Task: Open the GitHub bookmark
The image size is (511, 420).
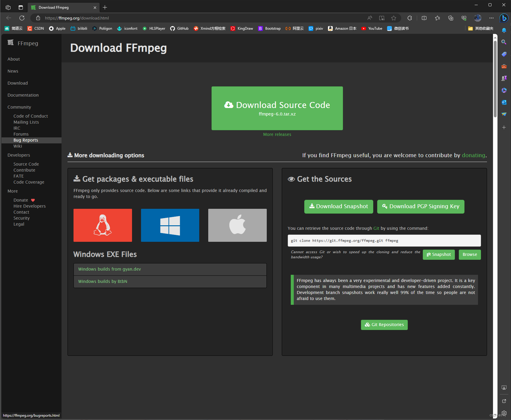Action: point(179,28)
